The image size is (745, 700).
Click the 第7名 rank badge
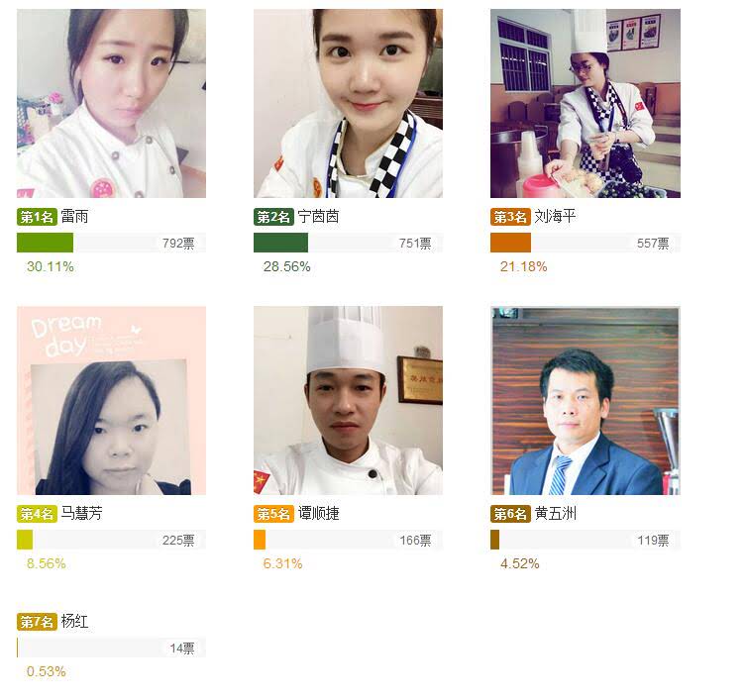pyautogui.click(x=37, y=622)
